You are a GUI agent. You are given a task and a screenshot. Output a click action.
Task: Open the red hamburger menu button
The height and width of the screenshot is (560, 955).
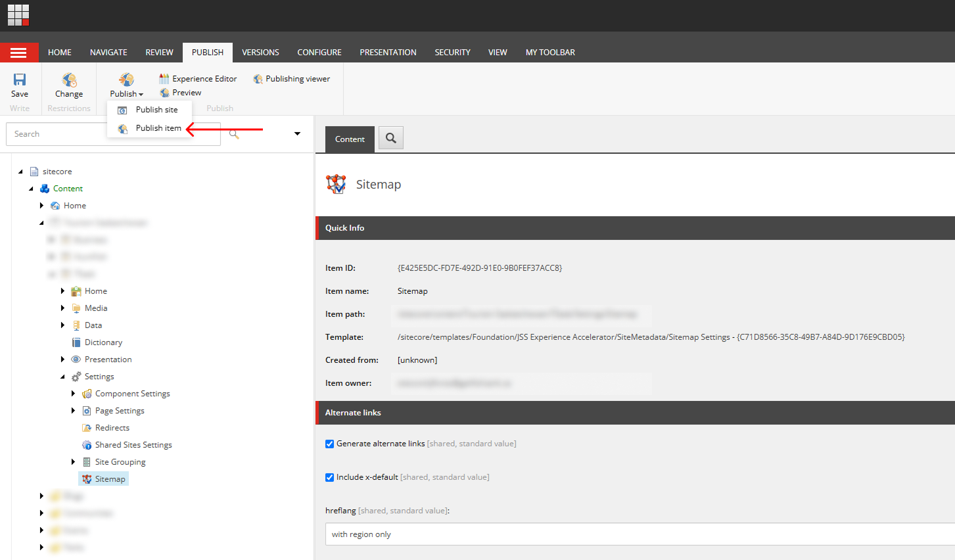[19, 53]
